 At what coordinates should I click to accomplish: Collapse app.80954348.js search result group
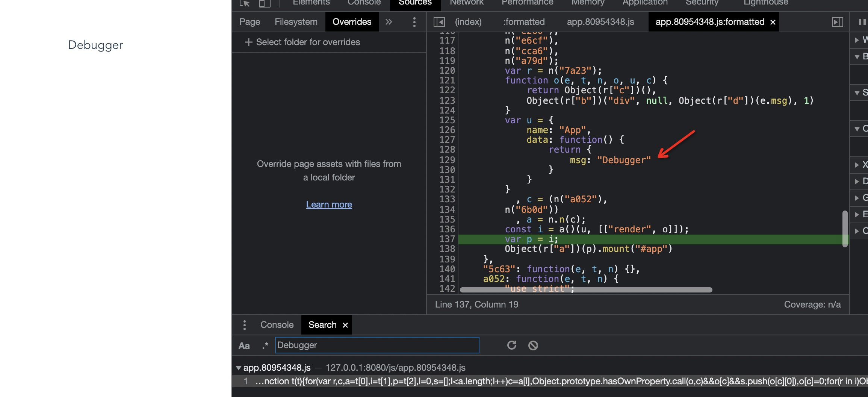[x=238, y=368]
